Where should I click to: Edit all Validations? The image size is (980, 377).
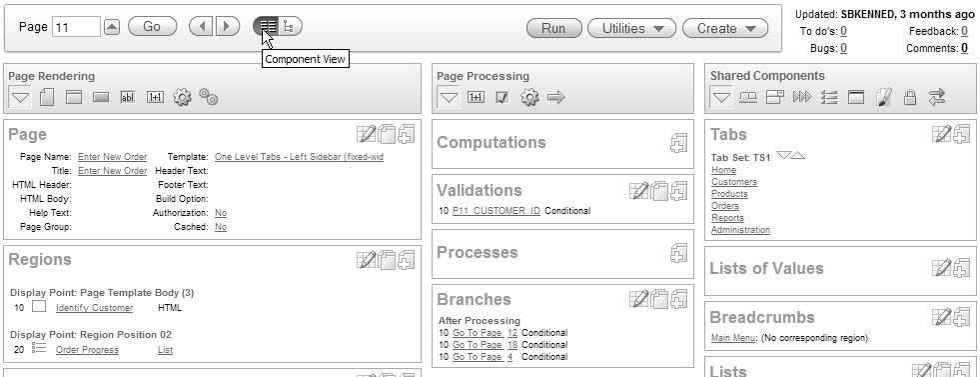click(x=638, y=190)
